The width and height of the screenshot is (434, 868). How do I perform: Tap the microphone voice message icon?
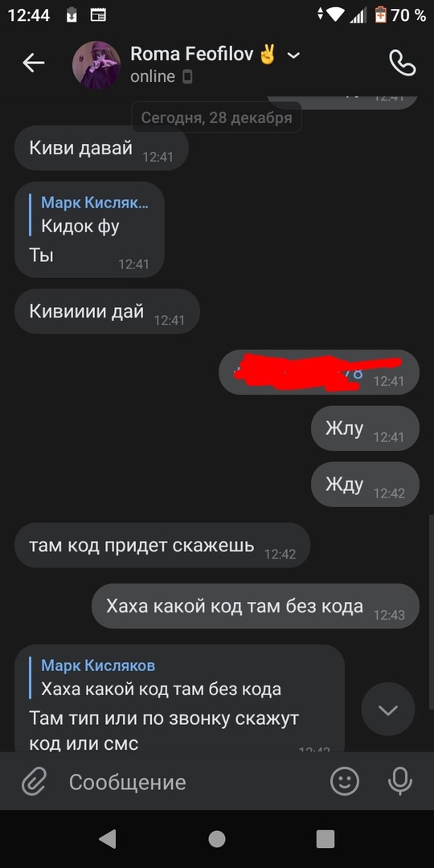click(399, 782)
